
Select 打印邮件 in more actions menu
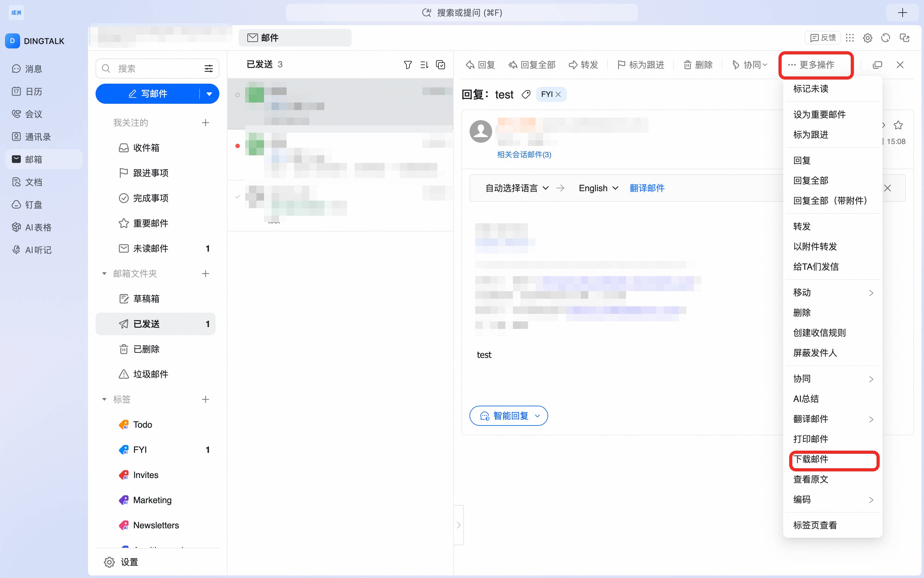[811, 439]
